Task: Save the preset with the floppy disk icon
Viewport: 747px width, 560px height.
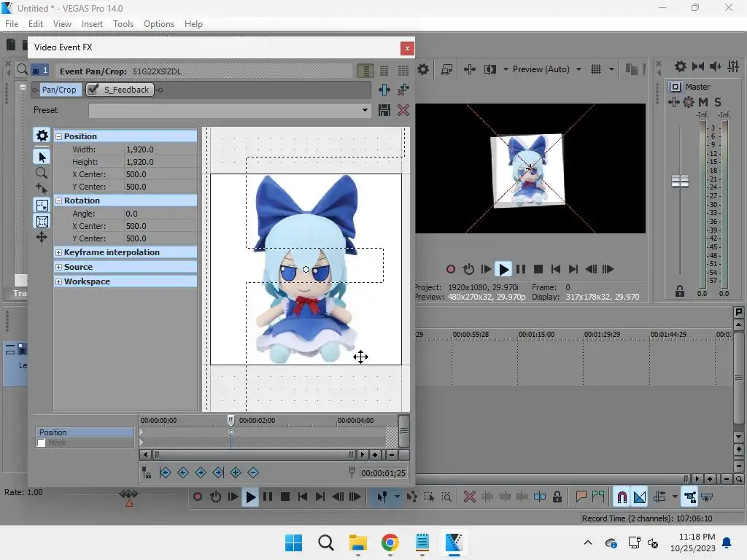Action: click(x=384, y=111)
